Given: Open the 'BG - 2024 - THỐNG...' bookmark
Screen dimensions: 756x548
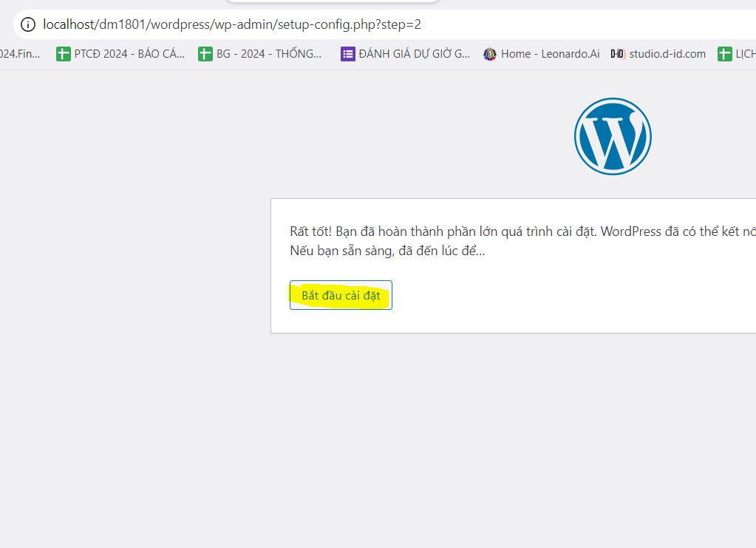Looking at the screenshot, I should 260,53.
